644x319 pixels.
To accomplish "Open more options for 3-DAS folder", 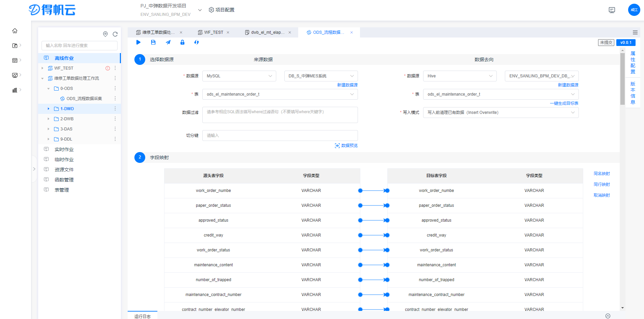I will pyautogui.click(x=115, y=129).
